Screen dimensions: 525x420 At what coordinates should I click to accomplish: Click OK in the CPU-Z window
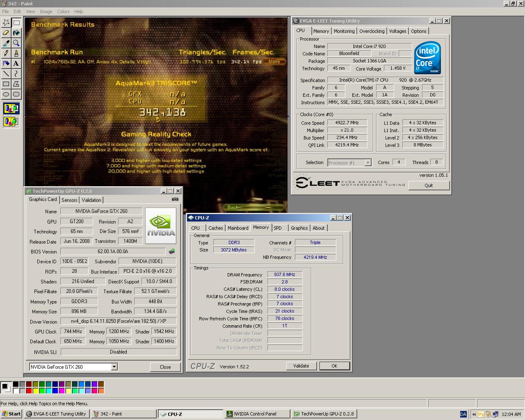click(334, 366)
